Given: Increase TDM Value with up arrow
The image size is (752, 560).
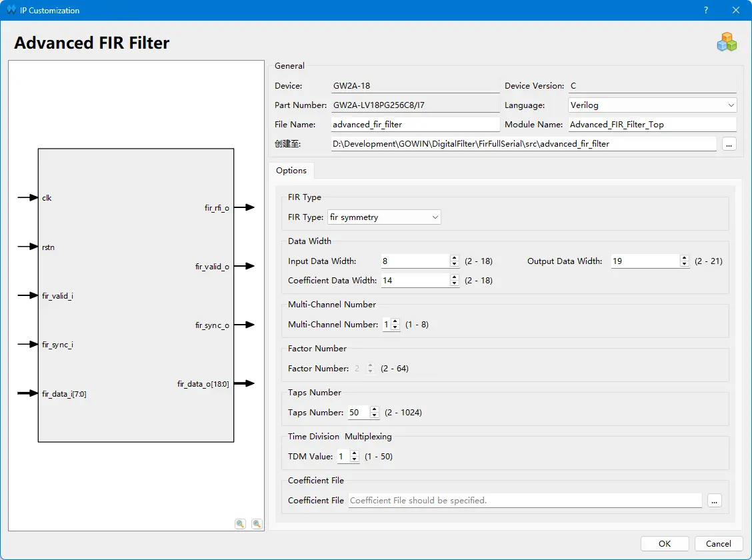Looking at the screenshot, I should tap(355, 453).
